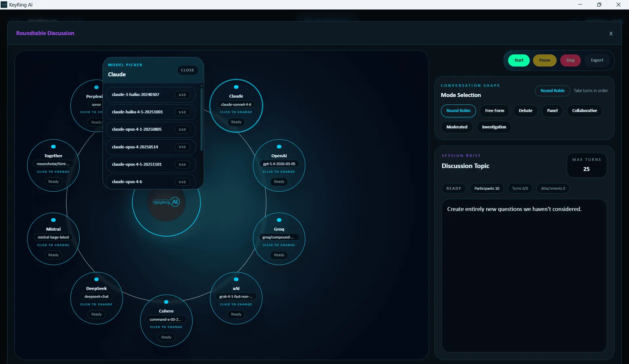Change the Cohere participant model
Viewport: 629px width, 364px height.
[166, 327]
